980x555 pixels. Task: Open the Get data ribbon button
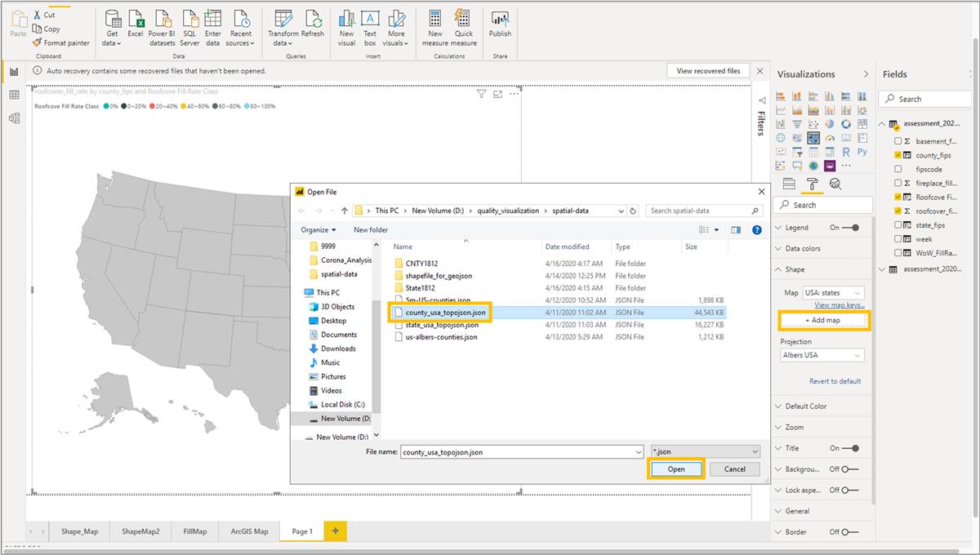tap(113, 28)
